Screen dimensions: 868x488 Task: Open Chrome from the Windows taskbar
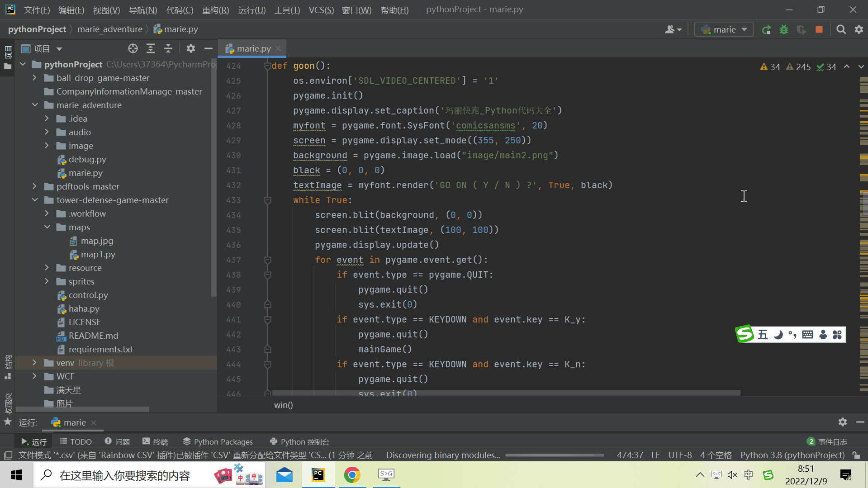352,475
